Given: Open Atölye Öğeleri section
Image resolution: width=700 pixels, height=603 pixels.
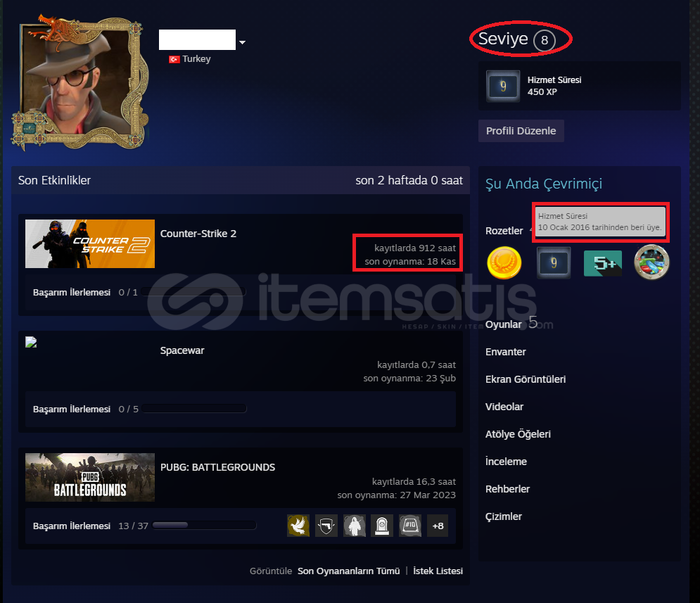Looking at the screenshot, I should [518, 434].
